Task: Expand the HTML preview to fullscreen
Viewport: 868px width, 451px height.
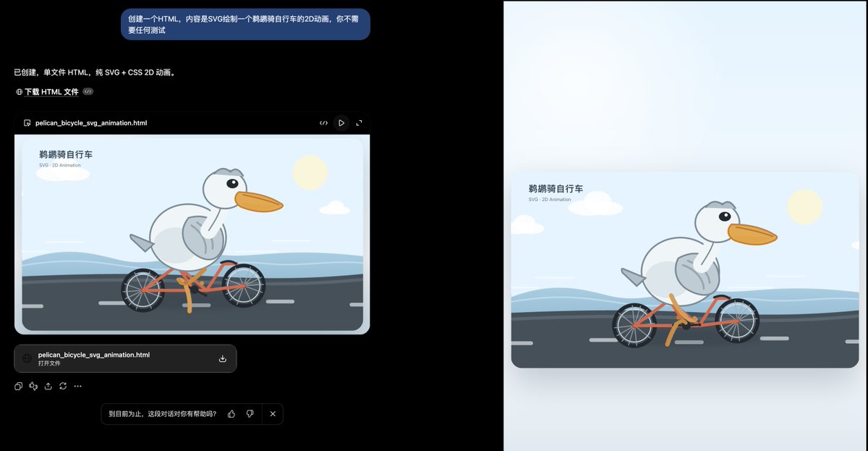Action: (x=359, y=123)
